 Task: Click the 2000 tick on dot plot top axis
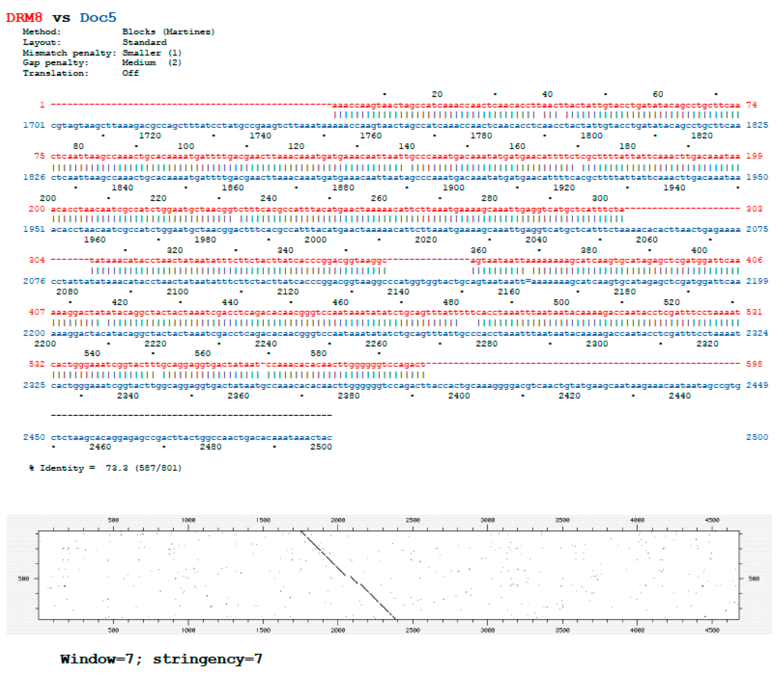338,520
